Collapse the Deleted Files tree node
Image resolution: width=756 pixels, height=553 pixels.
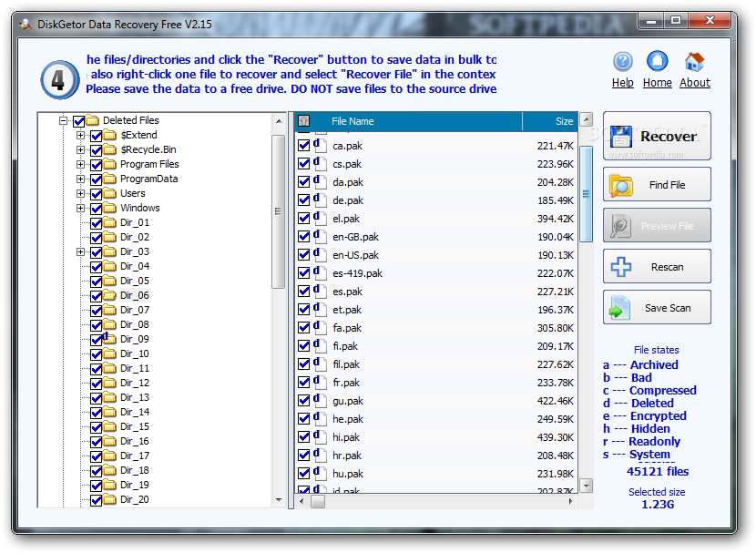click(63, 120)
